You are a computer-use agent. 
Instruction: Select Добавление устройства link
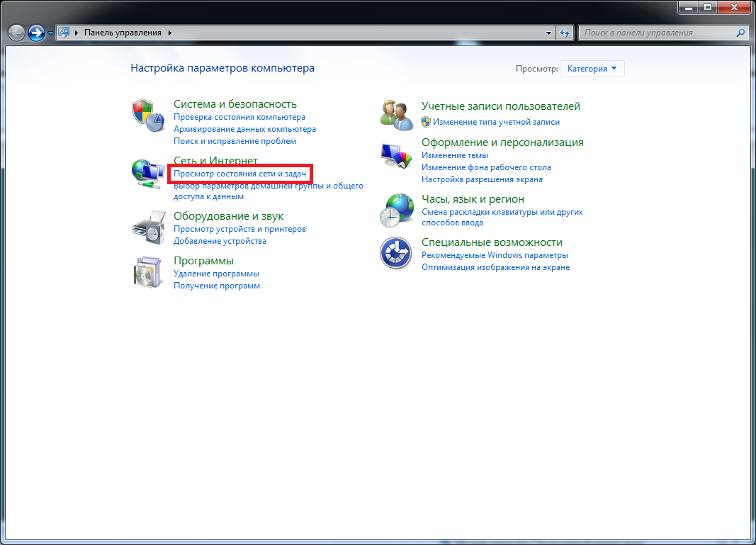(220, 241)
